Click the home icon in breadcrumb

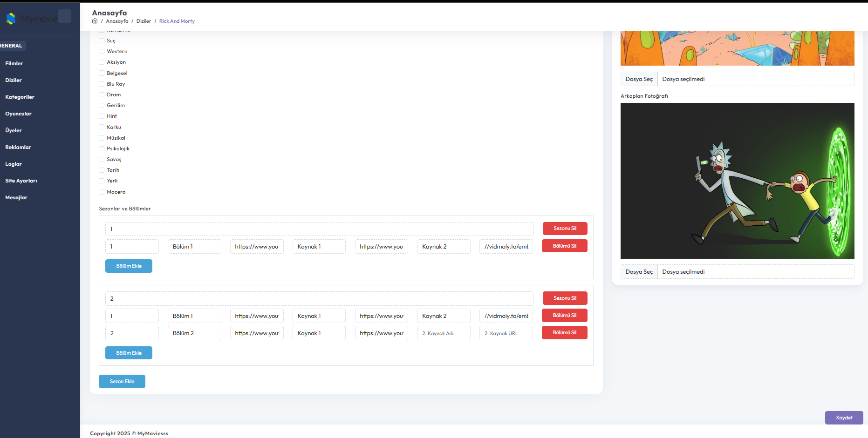click(95, 21)
